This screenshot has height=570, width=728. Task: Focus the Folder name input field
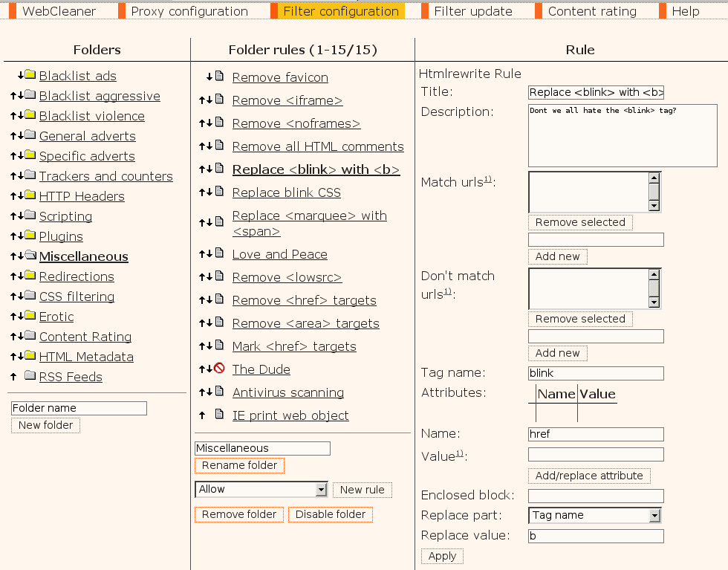click(79, 408)
